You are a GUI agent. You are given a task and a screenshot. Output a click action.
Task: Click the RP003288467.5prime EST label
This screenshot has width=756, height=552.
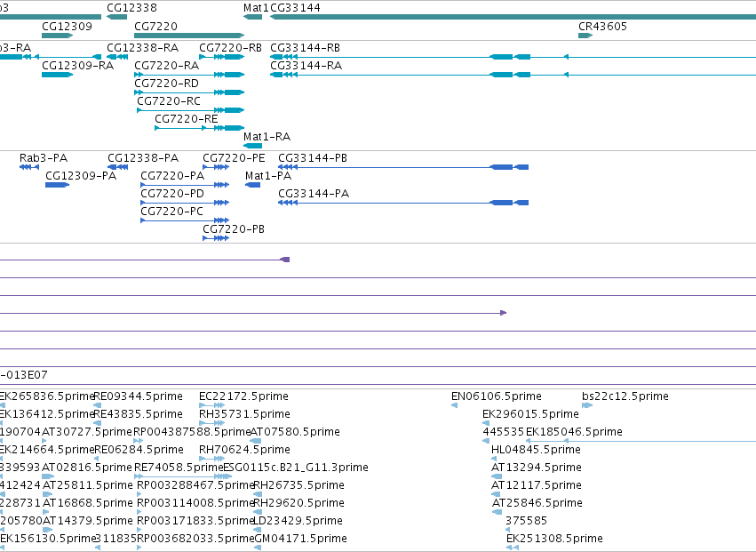point(196,485)
